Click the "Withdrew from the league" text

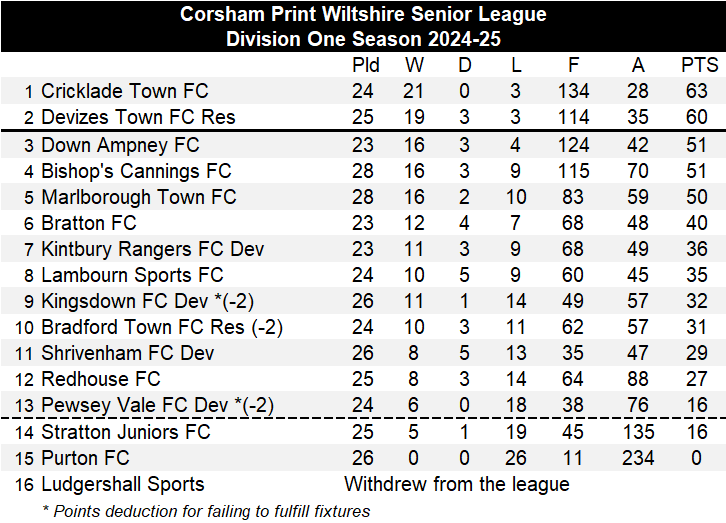(x=456, y=484)
